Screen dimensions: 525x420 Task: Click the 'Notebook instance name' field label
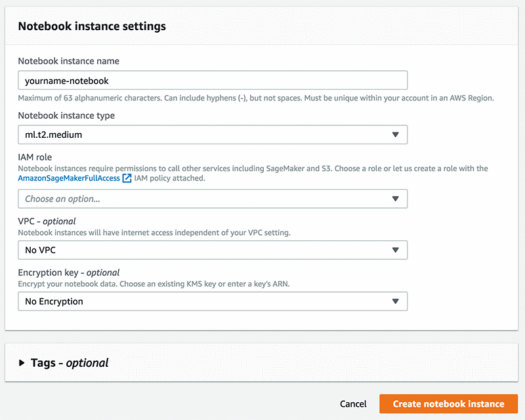coord(68,61)
